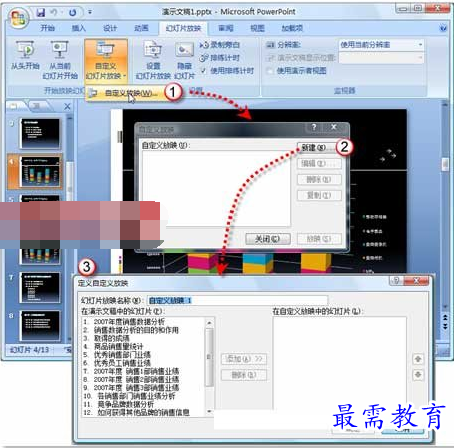Image resolution: width=454 pixels, height=448 pixels.
Task: Click the empty 自定义放映 list box
Action: [216, 188]
